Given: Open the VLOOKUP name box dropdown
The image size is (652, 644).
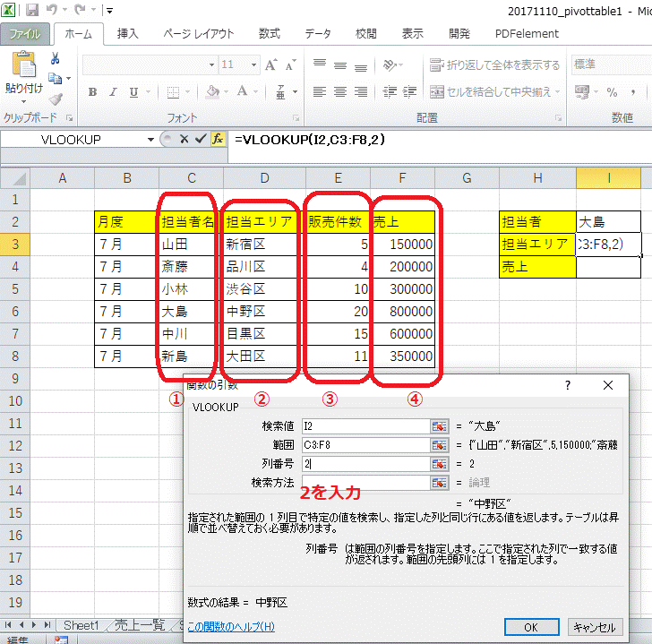Looking at the screenshot, I should [150, 140].
